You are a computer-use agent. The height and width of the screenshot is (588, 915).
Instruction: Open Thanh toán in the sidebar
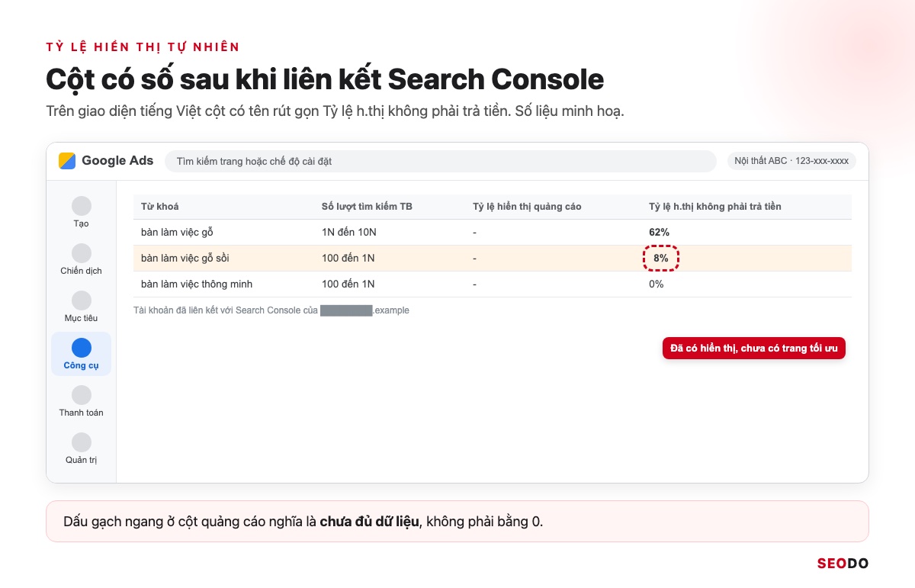pos(81,402)
